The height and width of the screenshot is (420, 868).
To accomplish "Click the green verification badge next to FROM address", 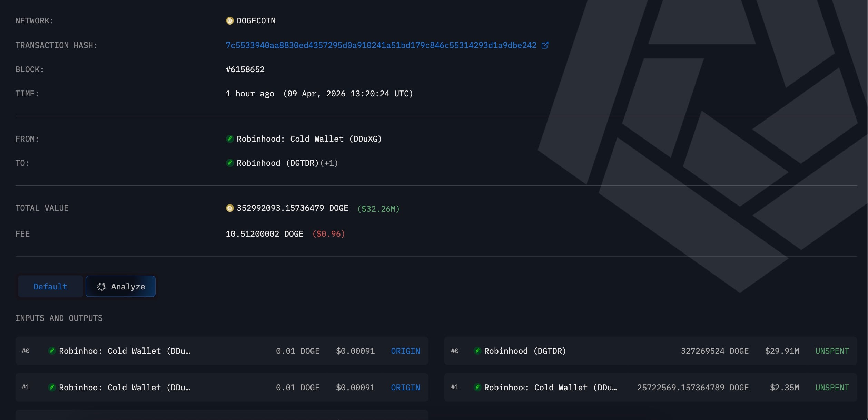I will [x=229, y=139].
